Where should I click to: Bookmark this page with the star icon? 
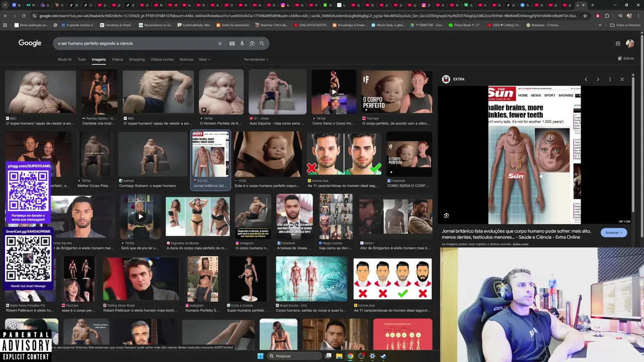pos(585,16)
